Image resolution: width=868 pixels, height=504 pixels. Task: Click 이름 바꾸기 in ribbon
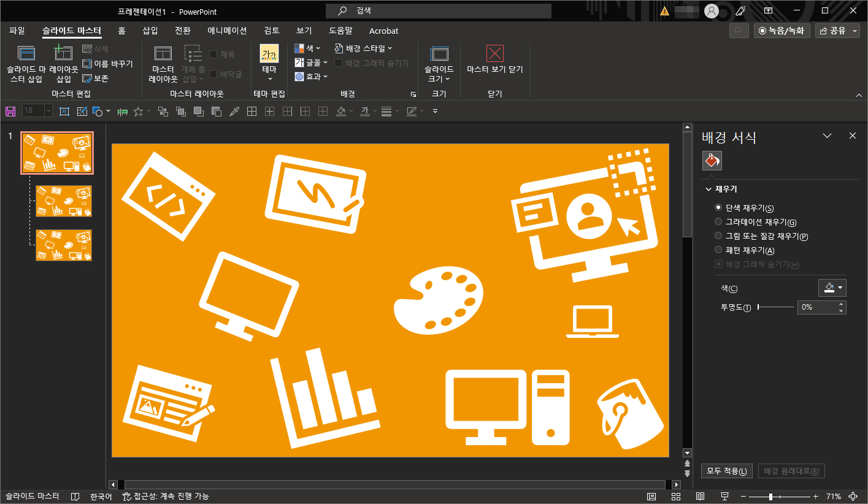point(108,63)
